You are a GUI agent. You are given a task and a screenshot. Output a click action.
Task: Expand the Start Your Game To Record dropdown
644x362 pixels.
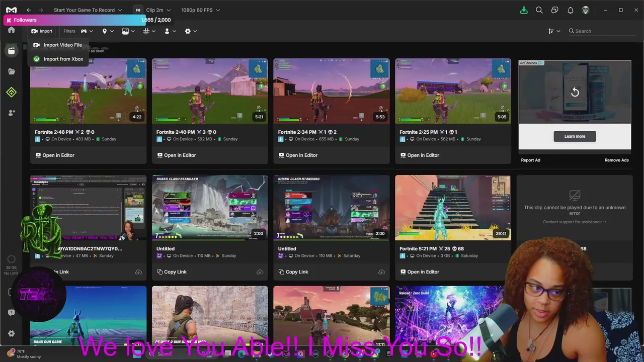click(x=88, y=10)
